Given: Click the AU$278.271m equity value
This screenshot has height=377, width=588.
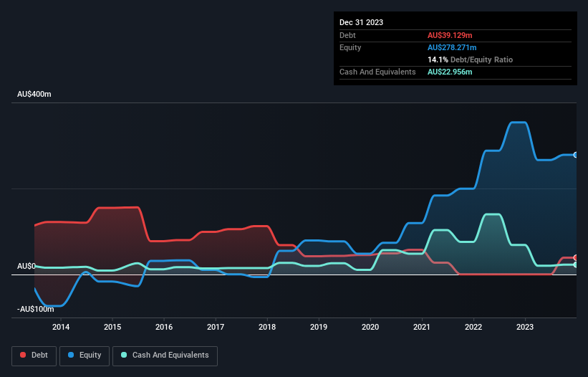Looking at the screenshot, I should (452, 47).
